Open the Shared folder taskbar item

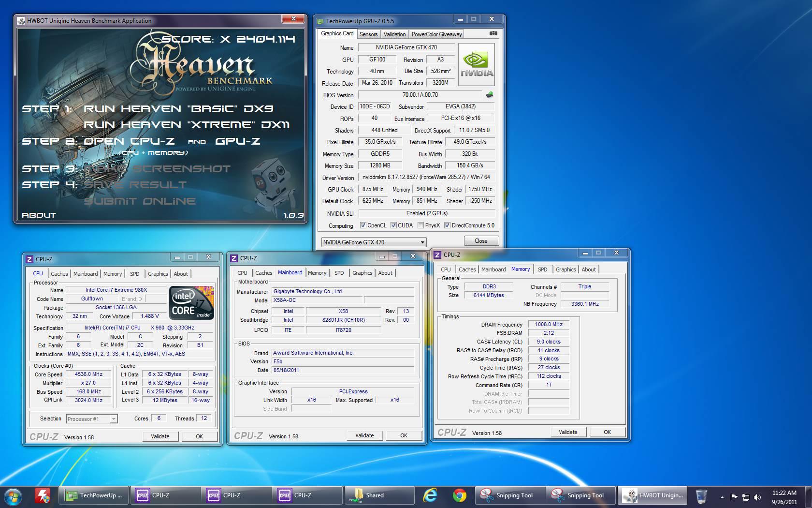click(x=379, y=495)
